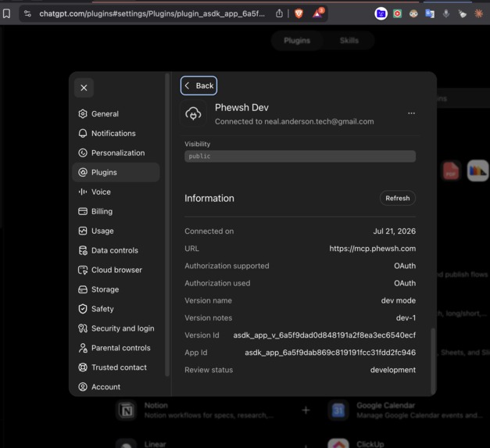This screenshot has width=490, height=448.
Task: Click the browser address bar URL
Action: 152,14
